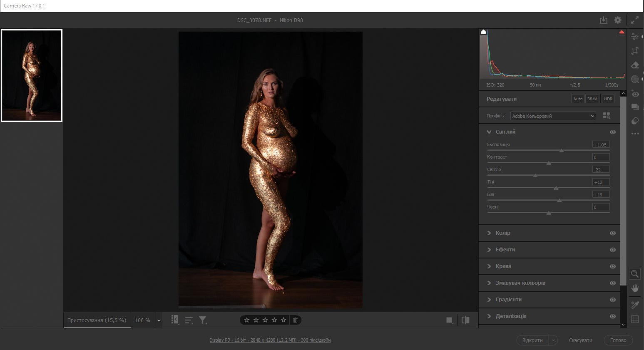Open the filmstrip filter funnel icon
Screen dimensions: 644x350
203,320
